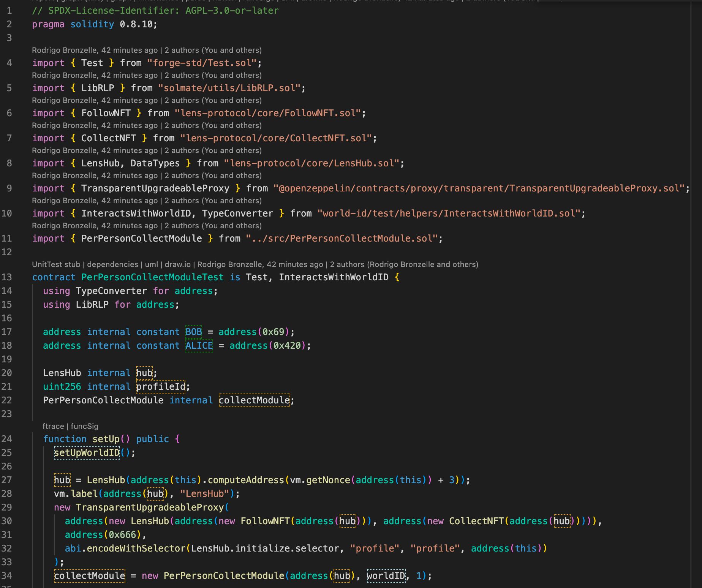Click the constant name 'BOB'
Viewport: 702px width, 588px height.
[194, 332]
